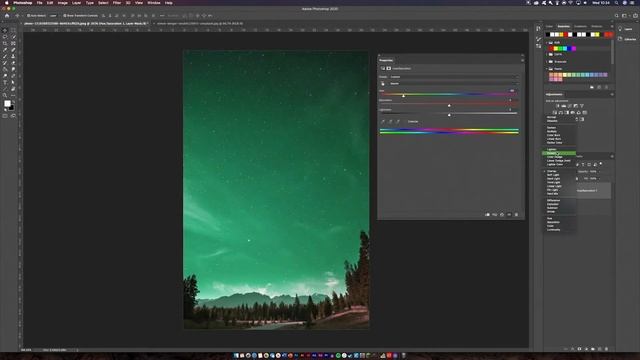Screen dimensions: 640x360
Task: Open the Libraries panel
Action: click(x=627, y=39)
